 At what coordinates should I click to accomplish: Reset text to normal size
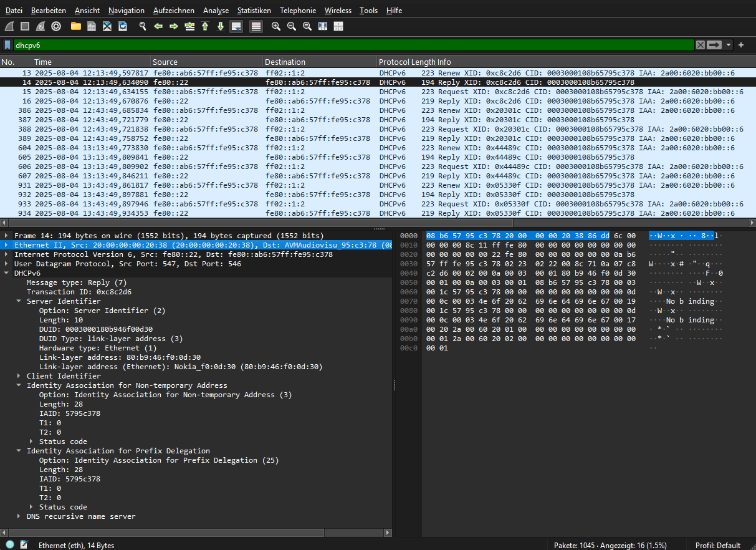pos(307,26)
